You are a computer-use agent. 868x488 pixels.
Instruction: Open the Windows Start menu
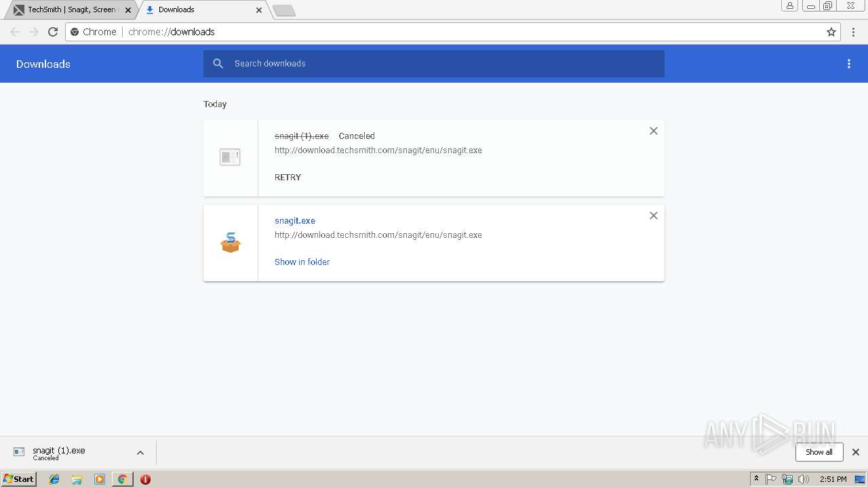click(x=18, y=479)
